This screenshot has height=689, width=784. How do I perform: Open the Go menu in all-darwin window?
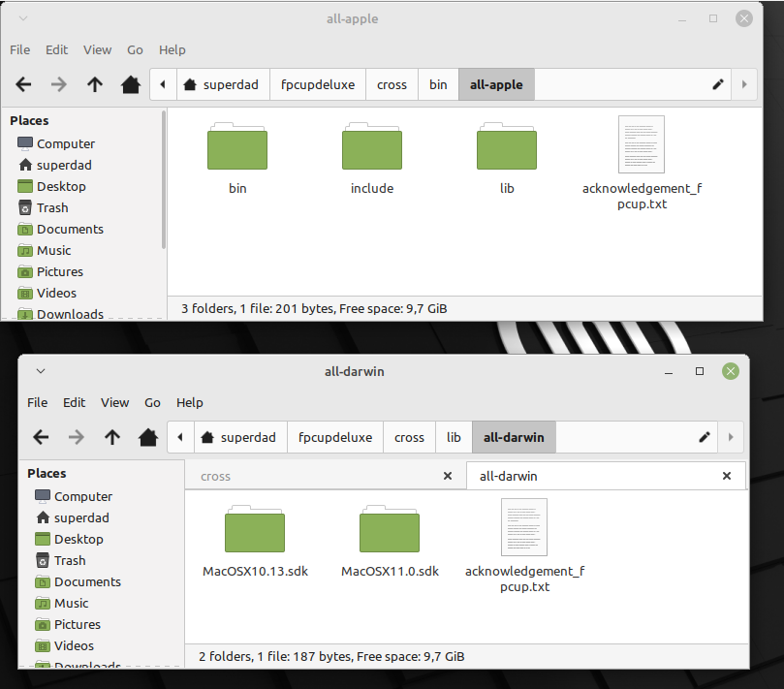click(152, 402)
